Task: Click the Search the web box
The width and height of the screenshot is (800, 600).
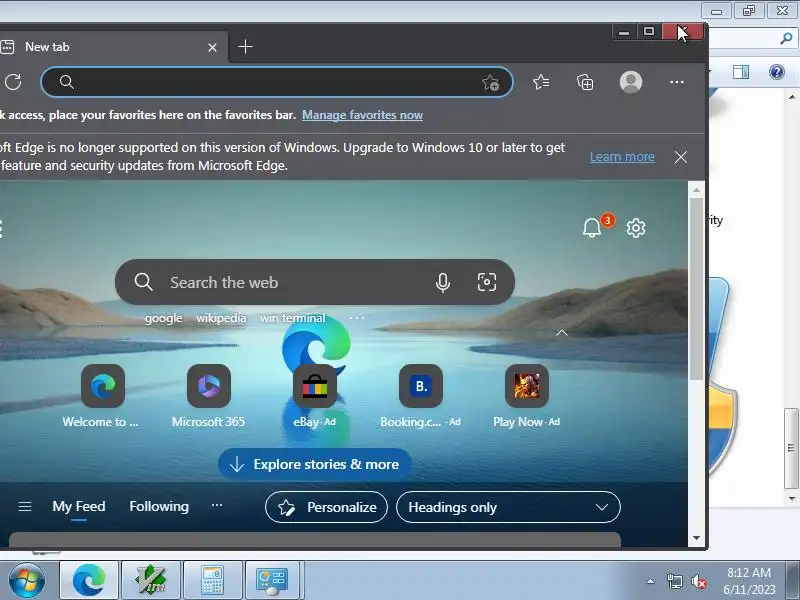Action: point(315,282)
